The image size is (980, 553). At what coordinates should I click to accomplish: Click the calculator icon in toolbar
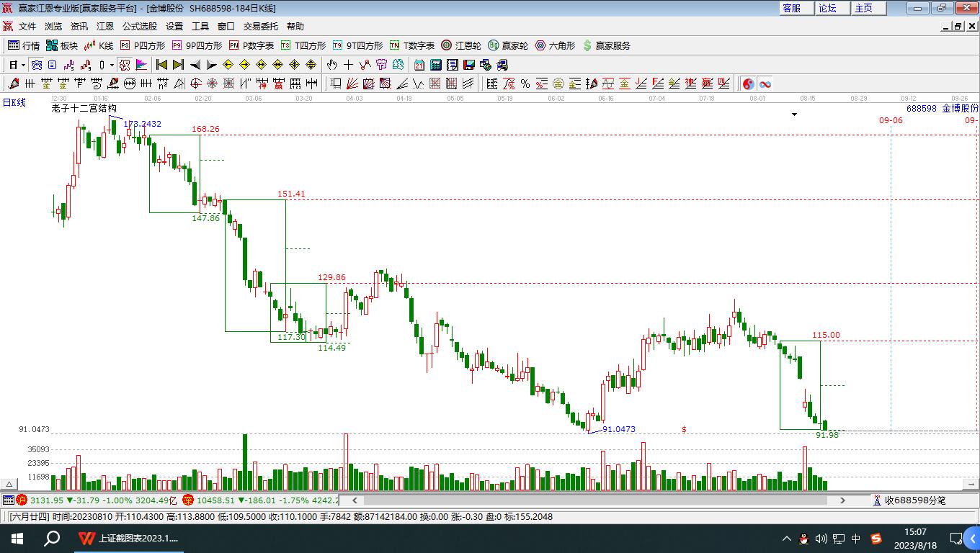tap(435, 65)
